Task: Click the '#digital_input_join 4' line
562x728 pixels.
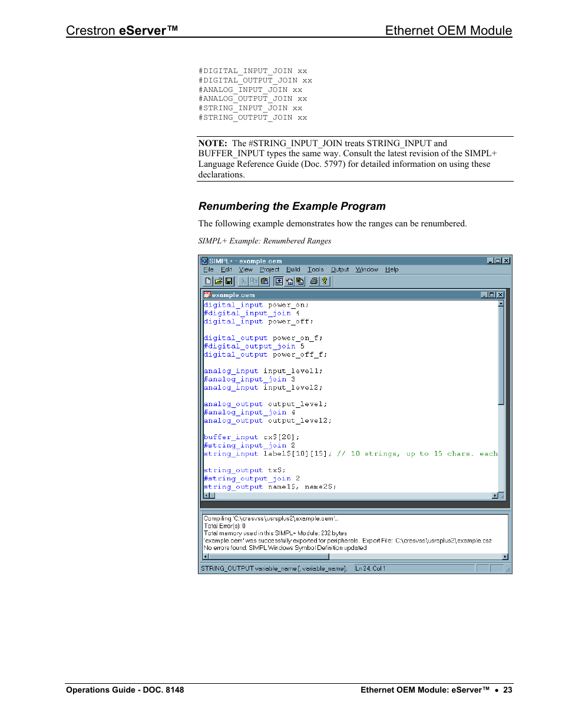Action: pos(252,313)
